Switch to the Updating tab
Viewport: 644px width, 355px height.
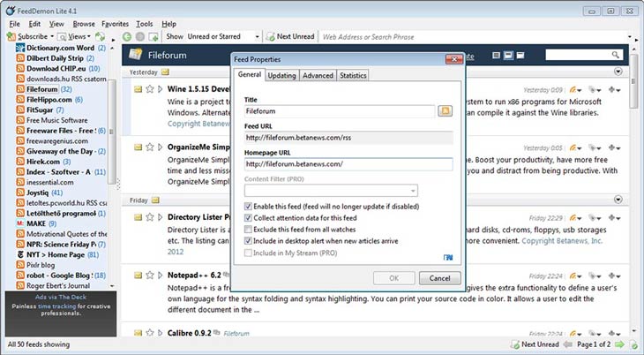coord(281,76)
